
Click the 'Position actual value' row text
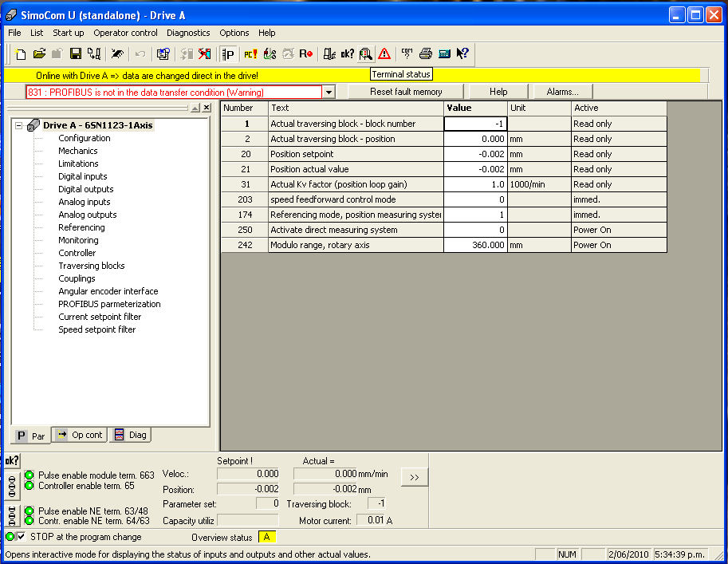pyautogui.click(x=309, y=169)
